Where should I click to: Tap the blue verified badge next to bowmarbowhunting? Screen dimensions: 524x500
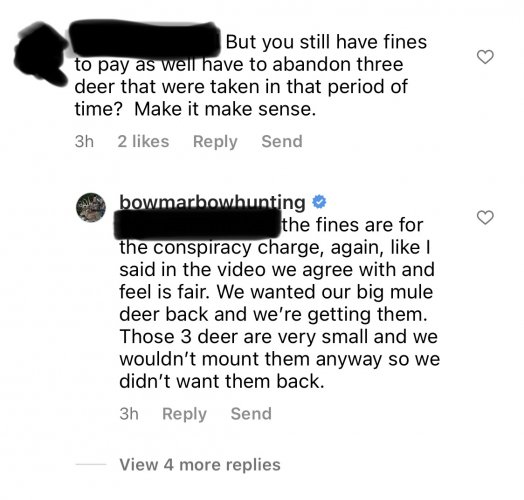click(319, 202)
